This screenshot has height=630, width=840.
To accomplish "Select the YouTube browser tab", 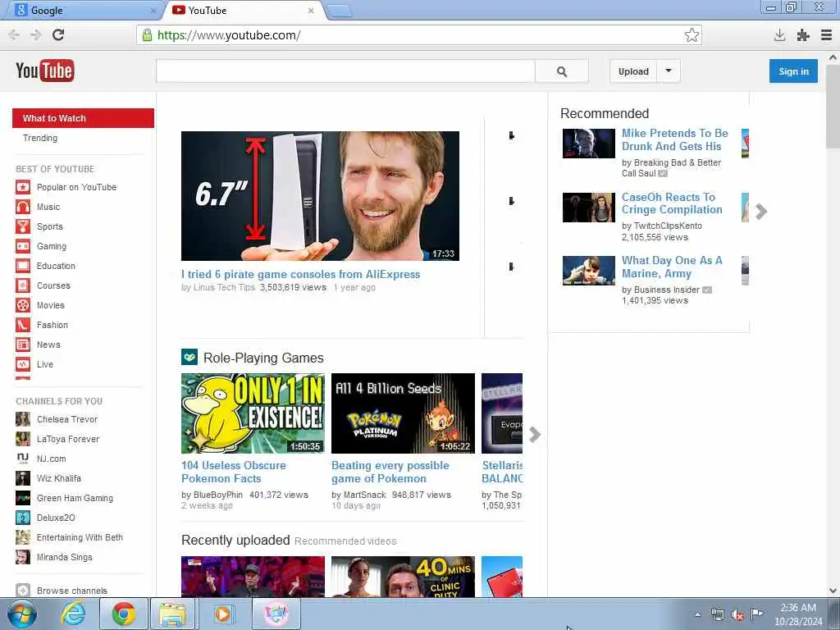I will [244, 10].
